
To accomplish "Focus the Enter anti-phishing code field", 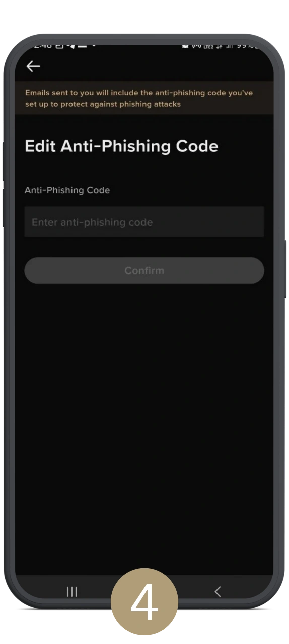I will click(144, 222).
